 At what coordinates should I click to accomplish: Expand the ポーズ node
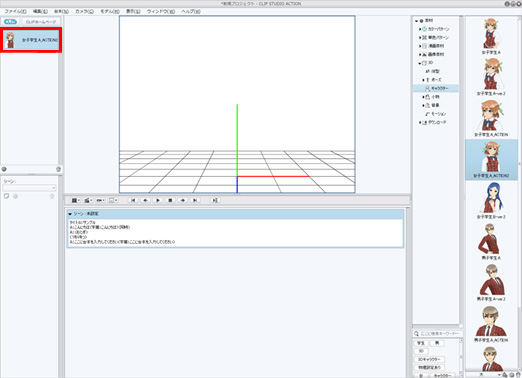423,80
